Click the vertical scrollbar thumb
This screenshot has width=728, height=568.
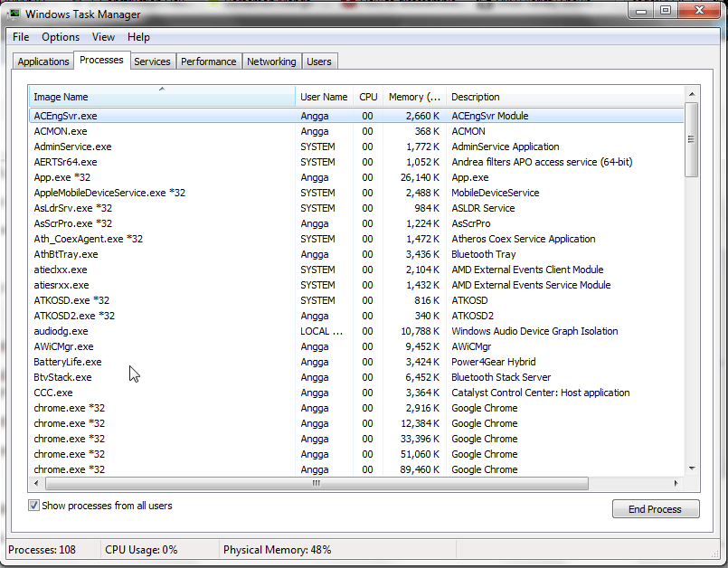tap(692, 139)
